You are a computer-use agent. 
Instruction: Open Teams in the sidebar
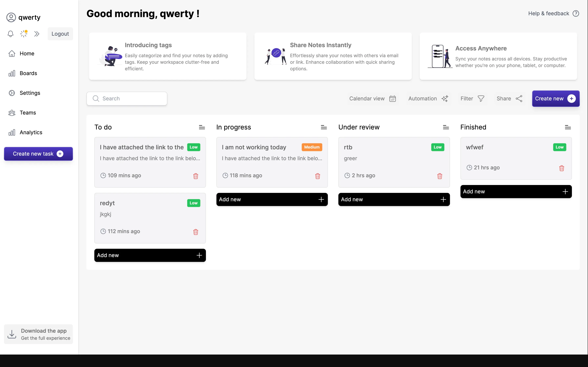coord(22,113)
